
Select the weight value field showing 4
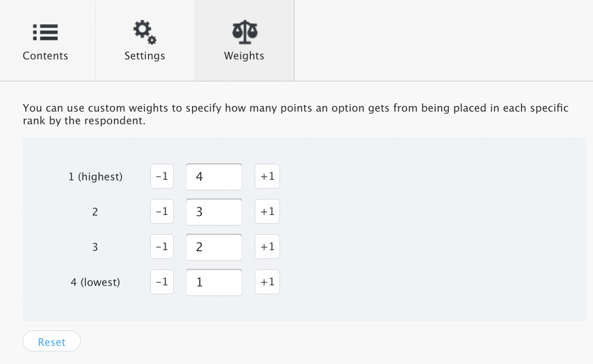point(214,176)
